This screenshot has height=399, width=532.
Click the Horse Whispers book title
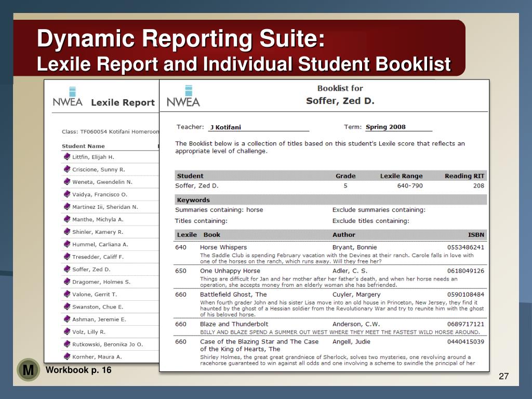223,247
